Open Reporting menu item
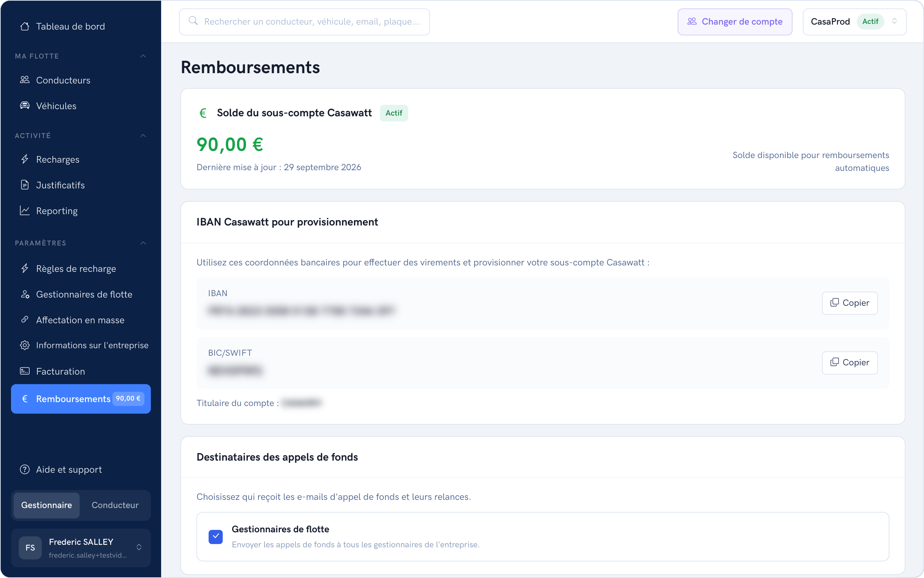This screenshot has height=578, width=924. click(81, 211)
